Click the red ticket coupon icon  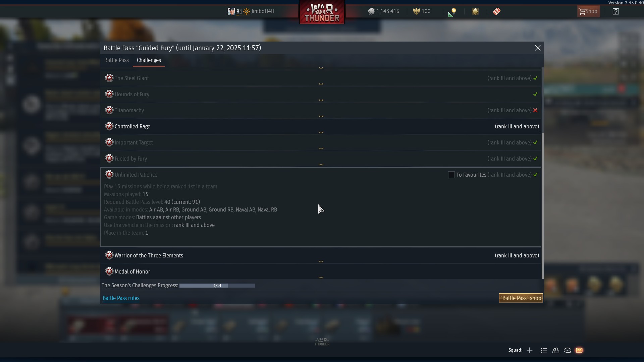(497, 11)
